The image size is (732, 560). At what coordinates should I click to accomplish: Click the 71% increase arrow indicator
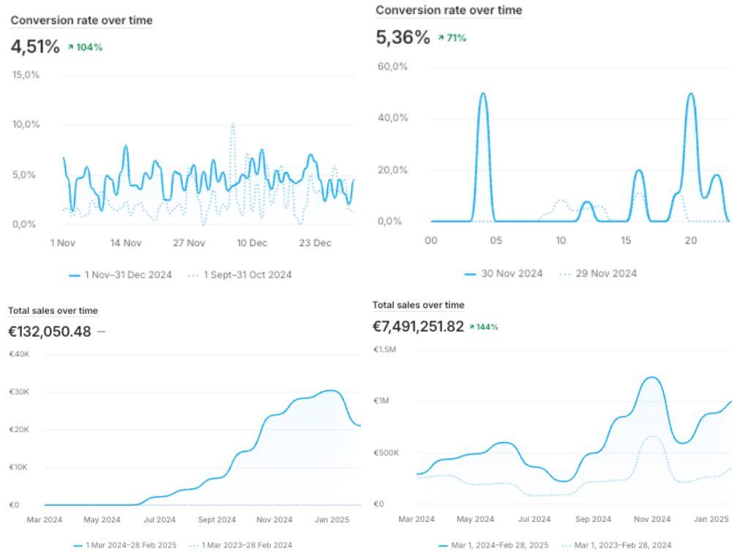(441, 37)
